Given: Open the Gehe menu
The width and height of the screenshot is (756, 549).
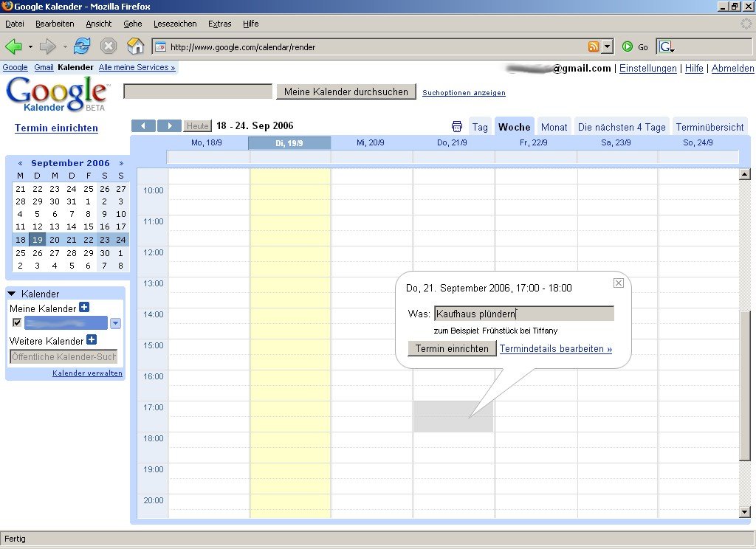Looking at the screenshot, I should pyautogui.click(x=133, y=24).
